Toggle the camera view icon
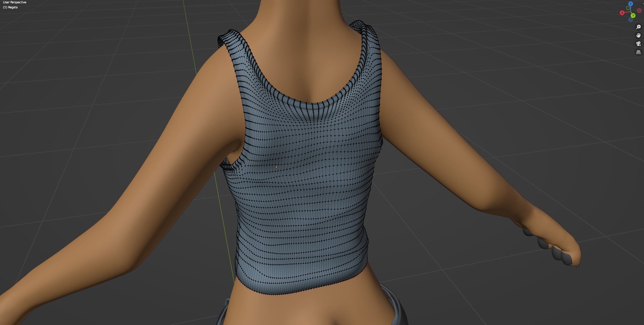This screenshot has width=644, height=325. [638, 44]
